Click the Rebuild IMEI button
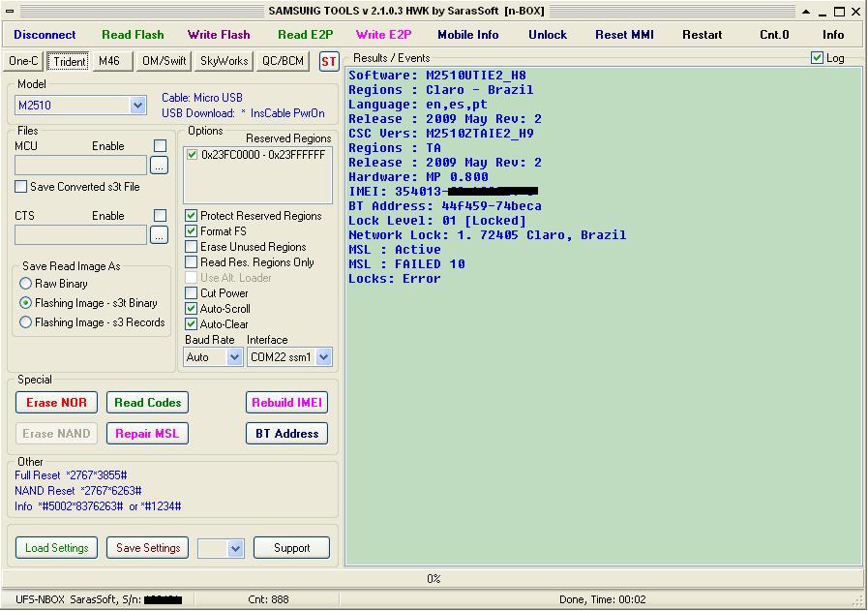868x611 pixels. click(286, 403)
